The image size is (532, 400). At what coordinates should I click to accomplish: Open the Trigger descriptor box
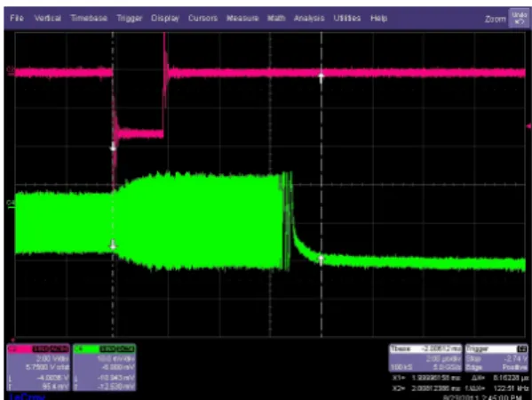tap(496, 358)
